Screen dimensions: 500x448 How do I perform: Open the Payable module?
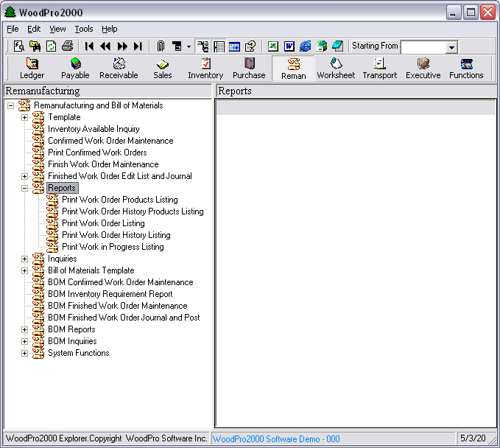75,69
